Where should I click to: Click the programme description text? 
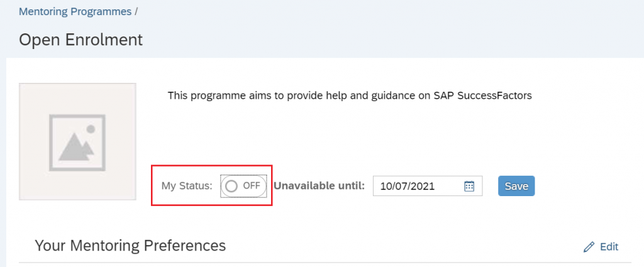pyautogui.click(x=350, y=95)
